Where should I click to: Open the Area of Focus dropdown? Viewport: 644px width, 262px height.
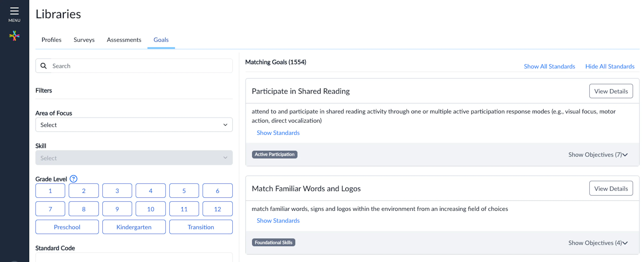[x=134, y=125]
